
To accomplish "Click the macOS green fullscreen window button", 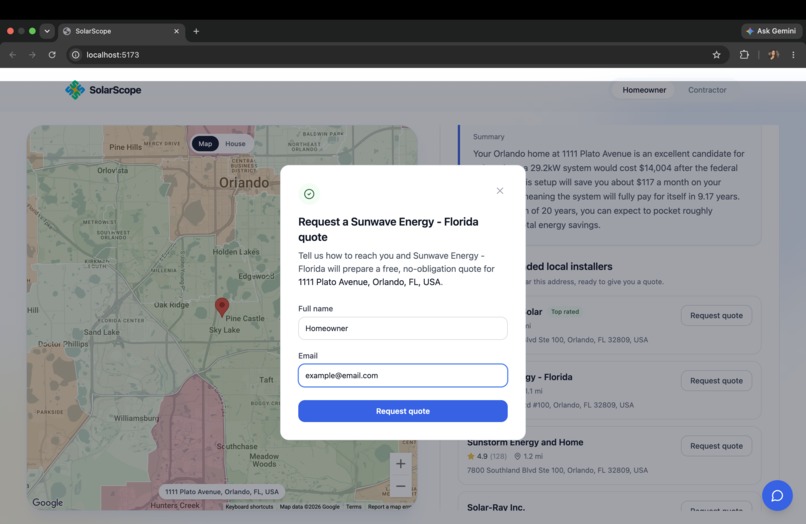I will pyautogui.click(x=32, y=31).
